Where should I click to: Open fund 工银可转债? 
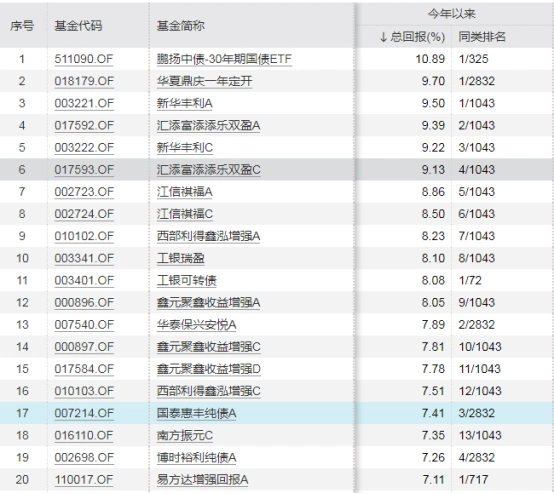(x=187, y=281)
